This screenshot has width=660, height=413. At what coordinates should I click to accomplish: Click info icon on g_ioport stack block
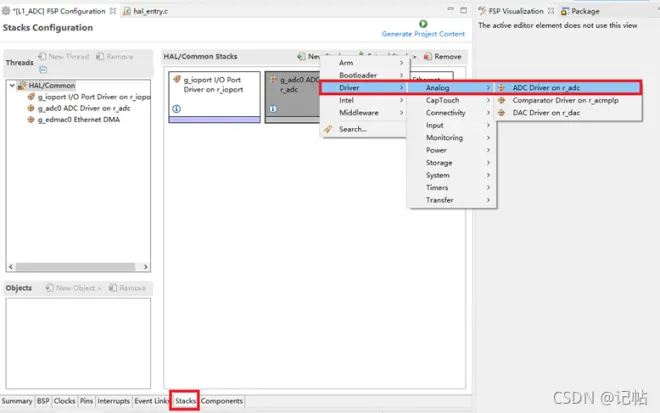176,109
